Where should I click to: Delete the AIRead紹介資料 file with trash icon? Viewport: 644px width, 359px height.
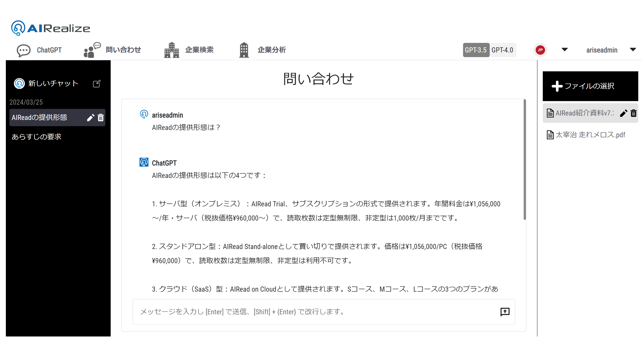coord(633,113)
